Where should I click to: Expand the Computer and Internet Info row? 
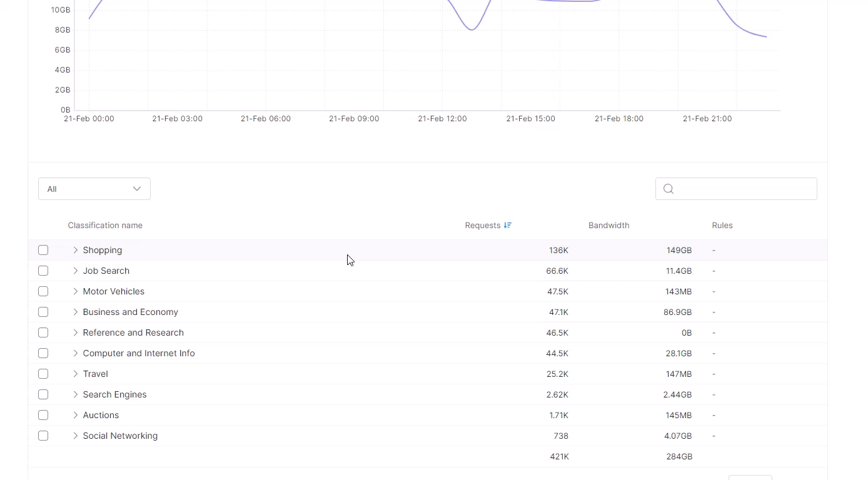click(76, 353)
